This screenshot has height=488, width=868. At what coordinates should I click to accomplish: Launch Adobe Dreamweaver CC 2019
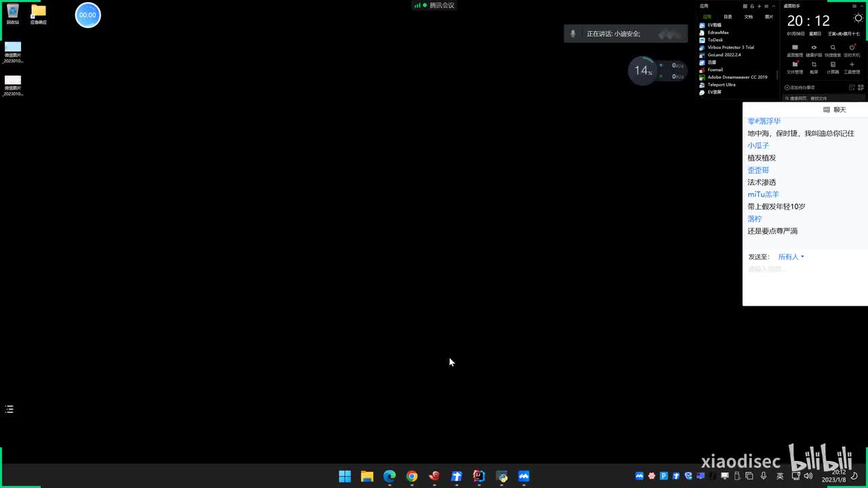734,77
